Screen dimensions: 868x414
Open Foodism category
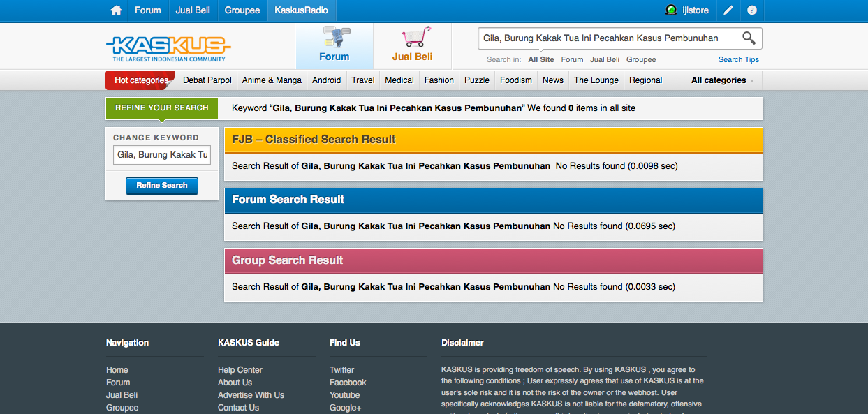tap(516, 80)
